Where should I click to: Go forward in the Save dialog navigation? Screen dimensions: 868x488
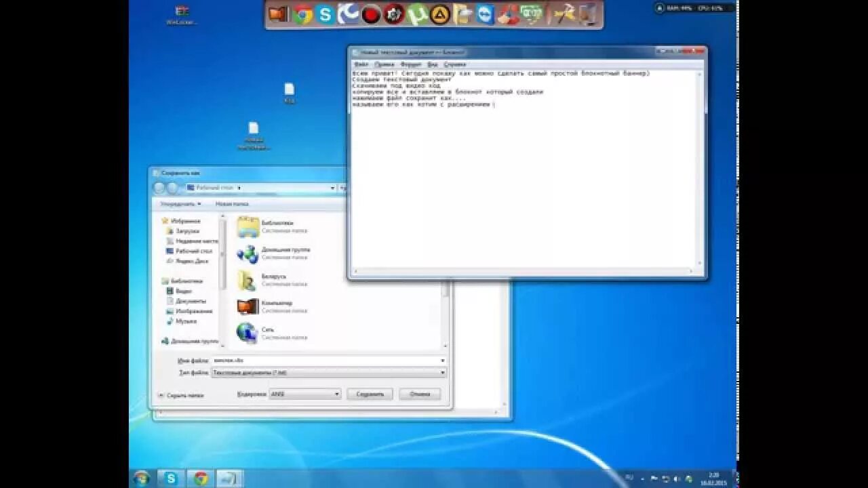pos(173,188)
